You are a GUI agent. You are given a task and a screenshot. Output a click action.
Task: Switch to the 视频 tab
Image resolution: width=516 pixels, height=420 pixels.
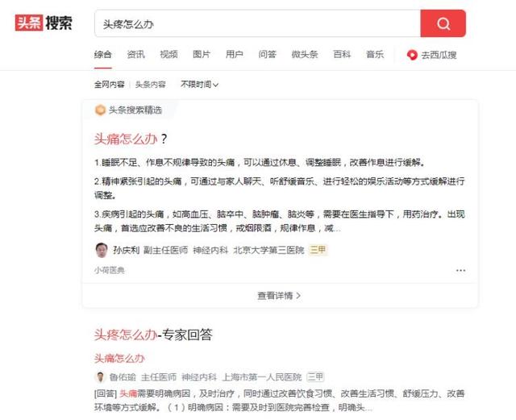[x=169, y=54]
